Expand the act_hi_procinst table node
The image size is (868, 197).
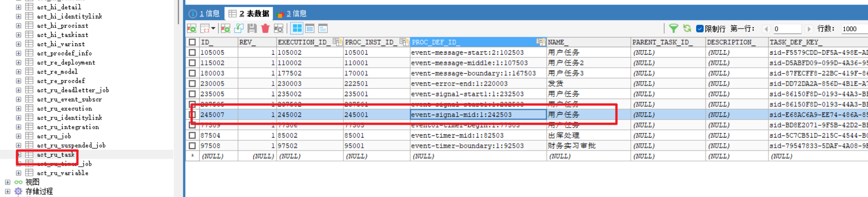click(x=18, y=25)
